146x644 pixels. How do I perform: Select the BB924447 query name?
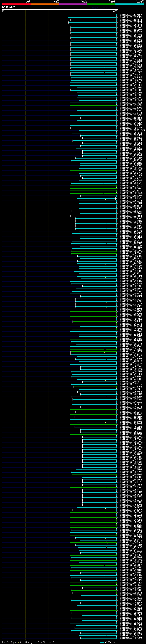(x=8, y=7)
